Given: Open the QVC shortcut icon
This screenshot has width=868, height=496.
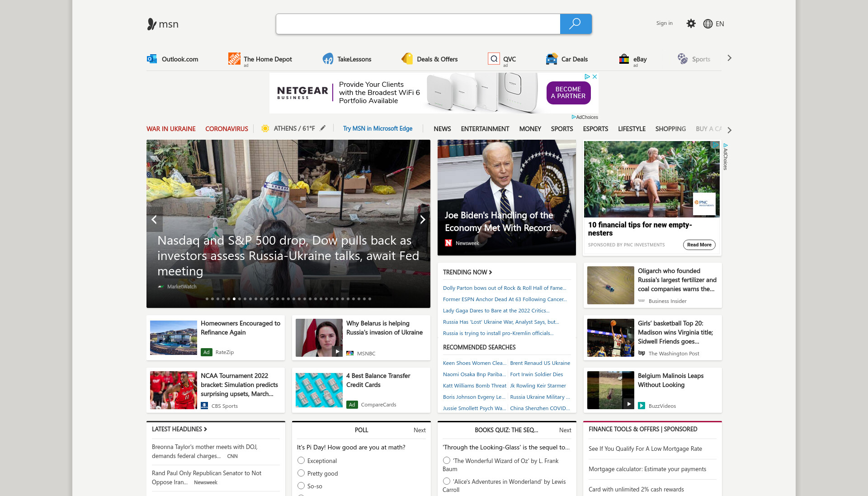Looking at the screenshot, I should coord(494,59).
